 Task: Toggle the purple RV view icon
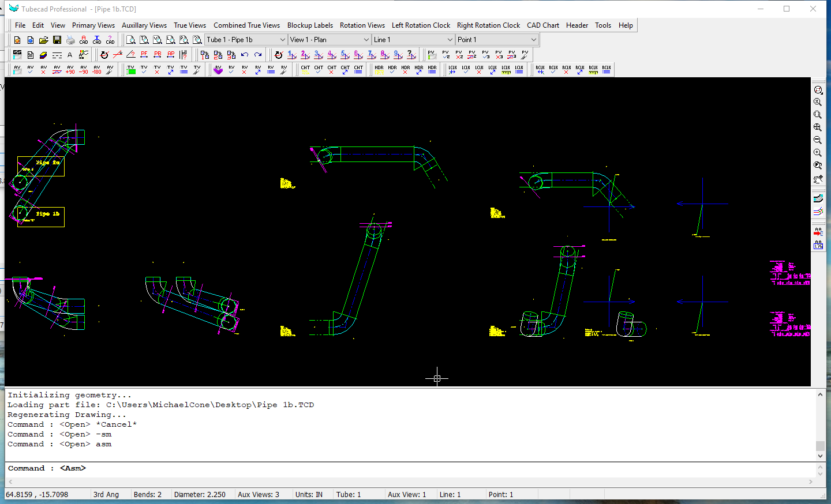point(218,69)
